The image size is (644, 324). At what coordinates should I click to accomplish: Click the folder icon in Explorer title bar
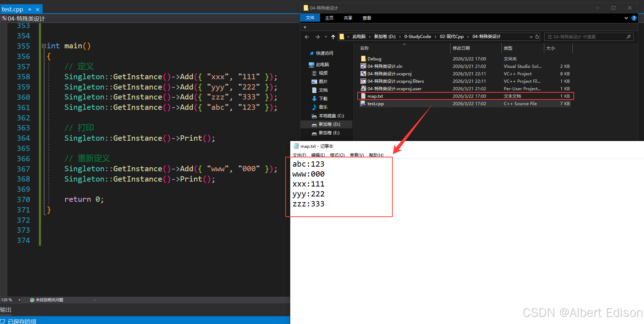(306, 8)
